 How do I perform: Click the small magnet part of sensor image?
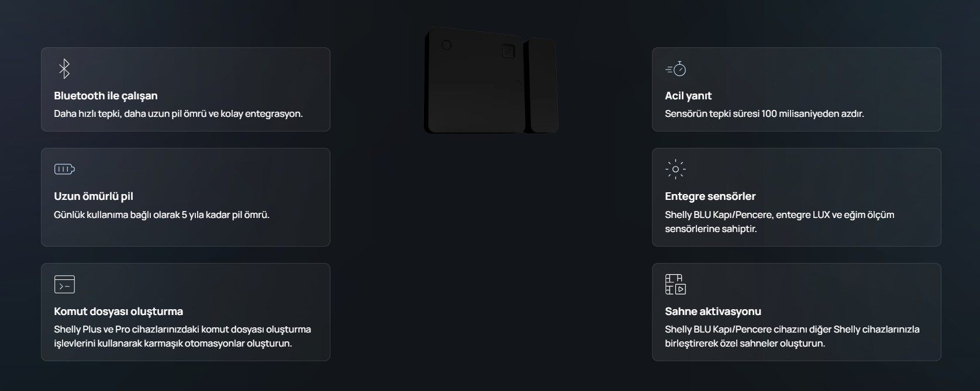tap(541, 85)
